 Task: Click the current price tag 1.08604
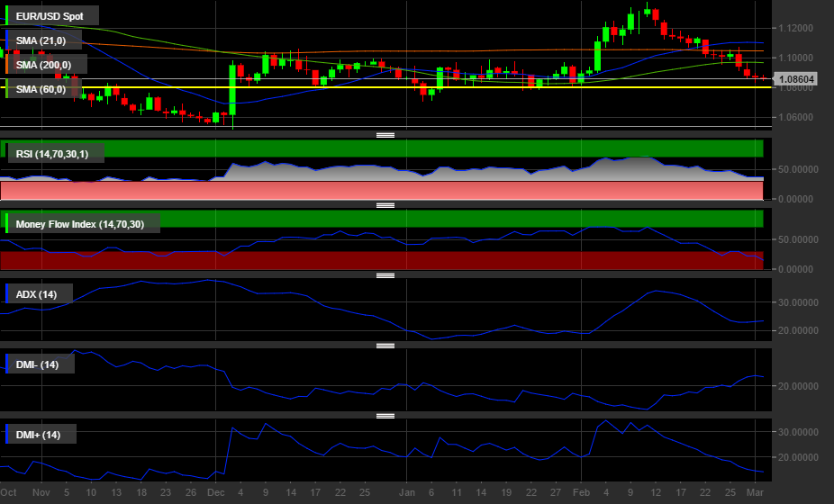[x=796, y=80]
